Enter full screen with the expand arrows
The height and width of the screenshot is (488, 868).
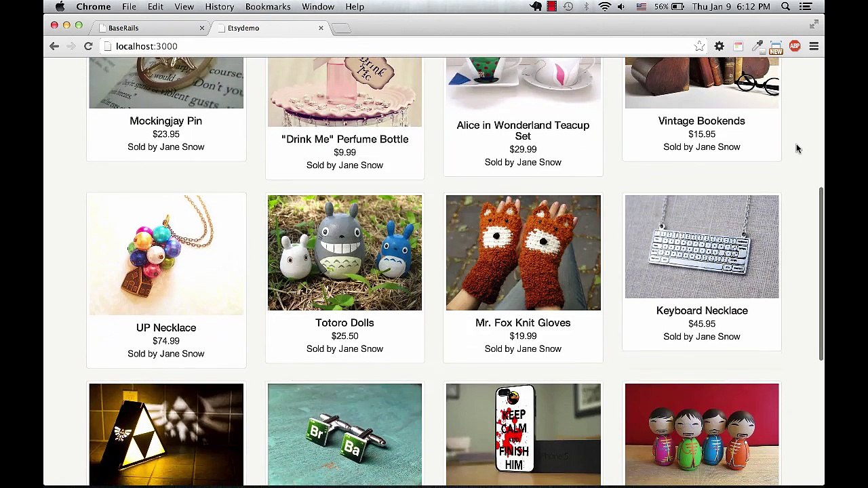coord(814,24)
